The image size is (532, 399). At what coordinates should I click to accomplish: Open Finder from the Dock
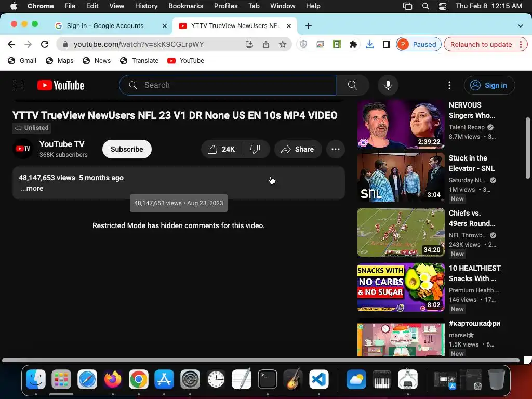pyautogui.click(x=36, y=379)
